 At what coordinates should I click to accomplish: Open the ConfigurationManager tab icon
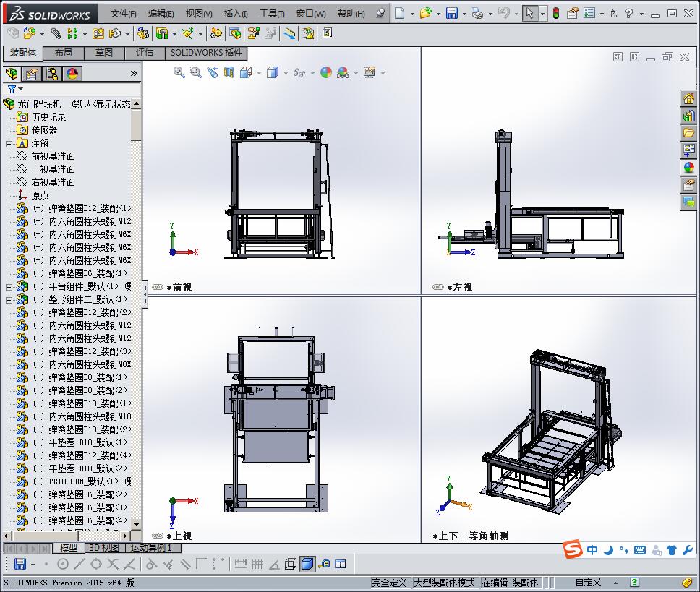[52, 73]
